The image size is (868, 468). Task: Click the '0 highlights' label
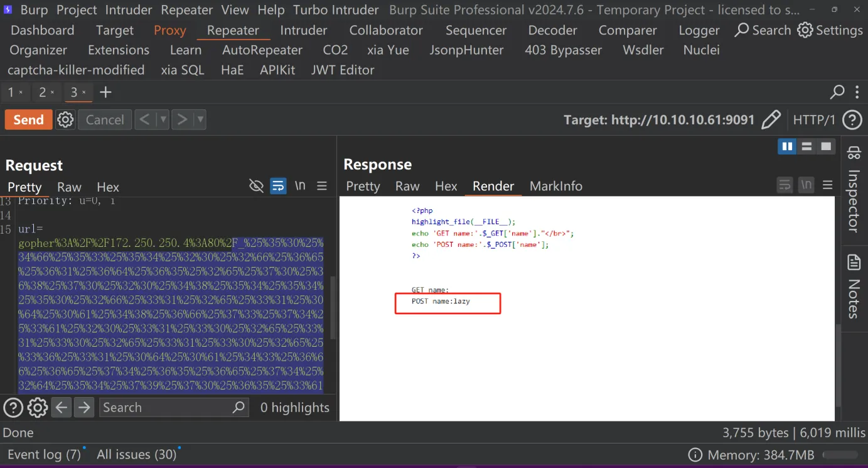[295, 408]
